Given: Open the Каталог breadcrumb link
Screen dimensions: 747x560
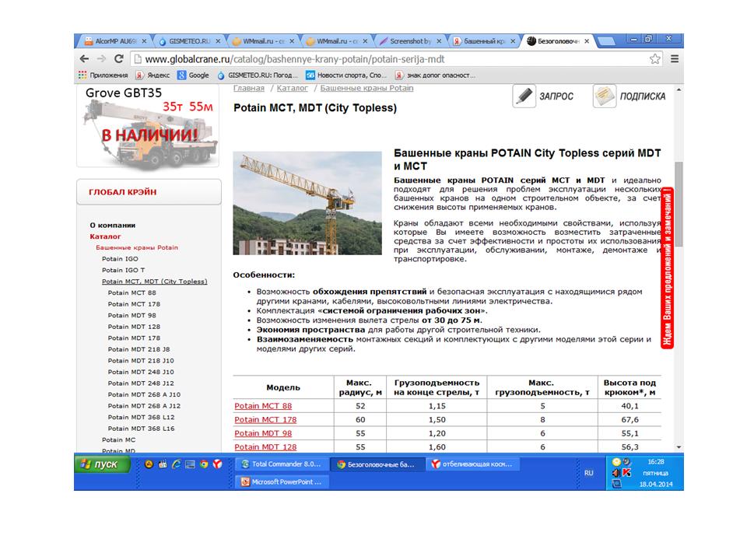Looking at the screenshot, I should pyautogui.click(x=292, y=88).
